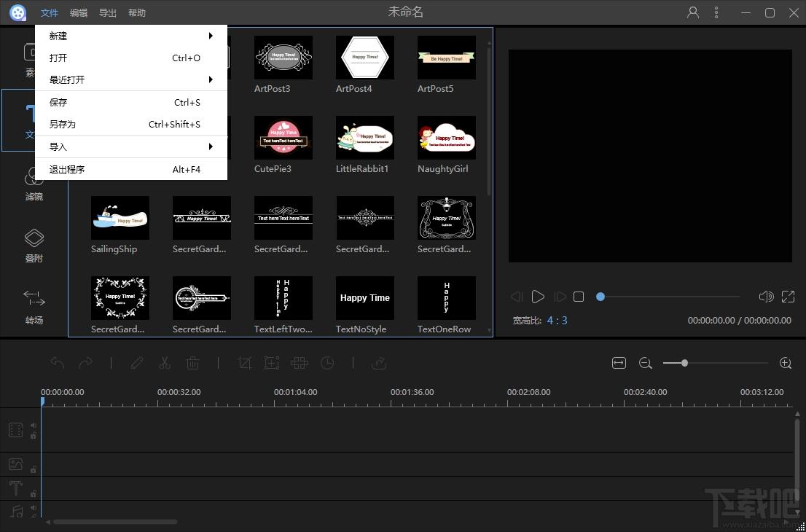The width and height of the screenshot is (806, 532).
Task: Select the CutePie3 text template
Action: coord(283,144)
